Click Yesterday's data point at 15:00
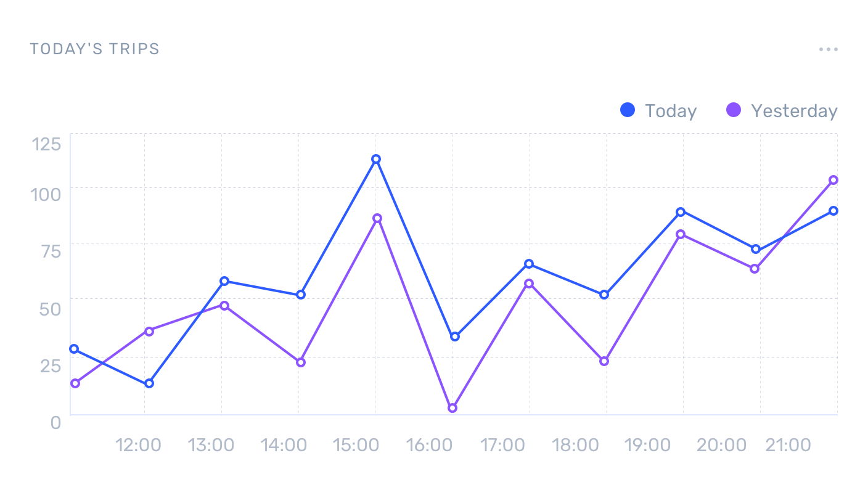868x498 pixels. [377, 218]
